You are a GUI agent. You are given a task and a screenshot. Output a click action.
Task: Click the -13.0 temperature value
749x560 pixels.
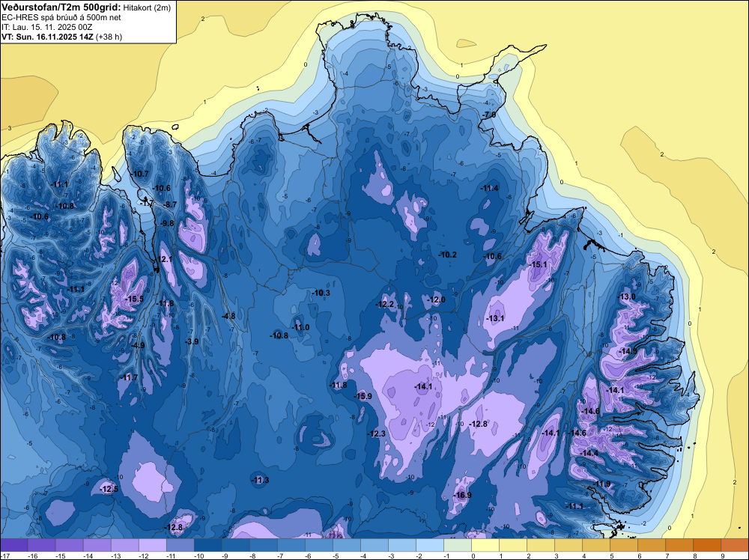click(x=627, y=296)
